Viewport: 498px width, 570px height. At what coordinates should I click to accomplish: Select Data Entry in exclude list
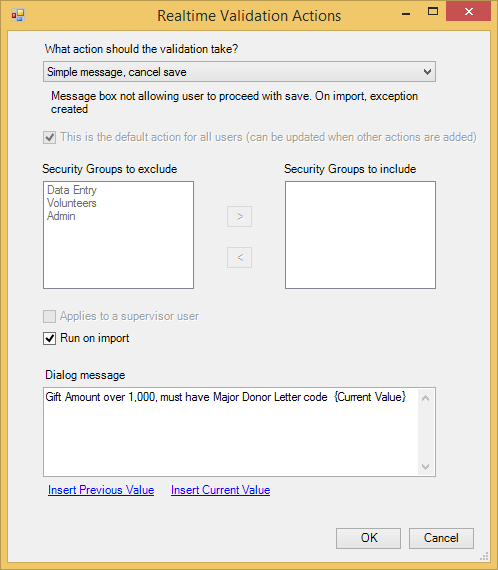click(72, 190)
